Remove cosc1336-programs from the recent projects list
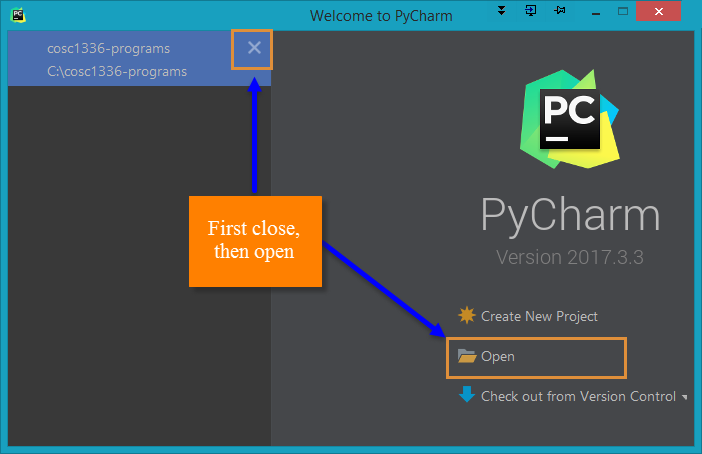Screen dimensions: 702x454 pos(254,48)
